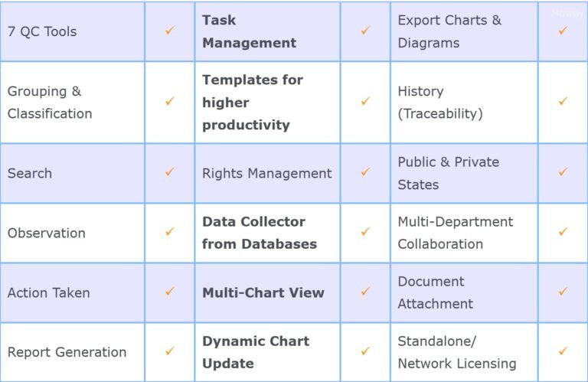Click Templates for higher productivity text
Screen dimensions: 588x382
[x=253, y=102]
